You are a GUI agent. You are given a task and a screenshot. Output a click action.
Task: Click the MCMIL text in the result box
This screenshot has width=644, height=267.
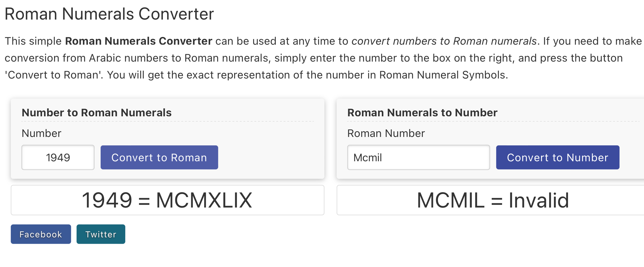(x=451, y=200)
